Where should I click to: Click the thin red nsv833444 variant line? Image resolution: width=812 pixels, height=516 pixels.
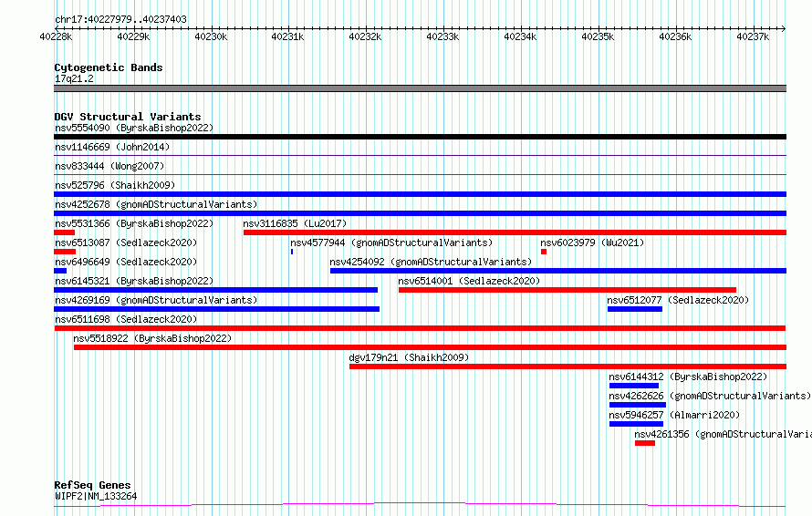click(420, 174)
